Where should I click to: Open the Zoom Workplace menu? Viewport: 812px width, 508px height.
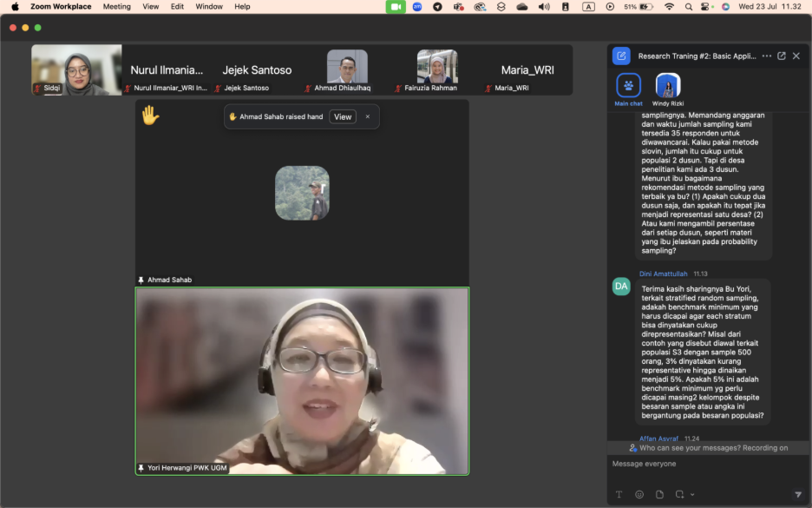(61, 7)
